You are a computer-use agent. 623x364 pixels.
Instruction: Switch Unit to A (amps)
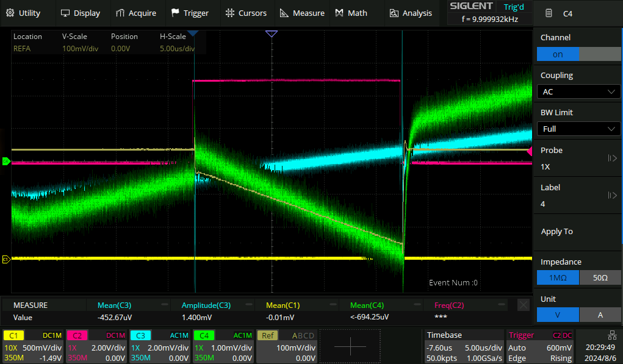click(600, 315)
